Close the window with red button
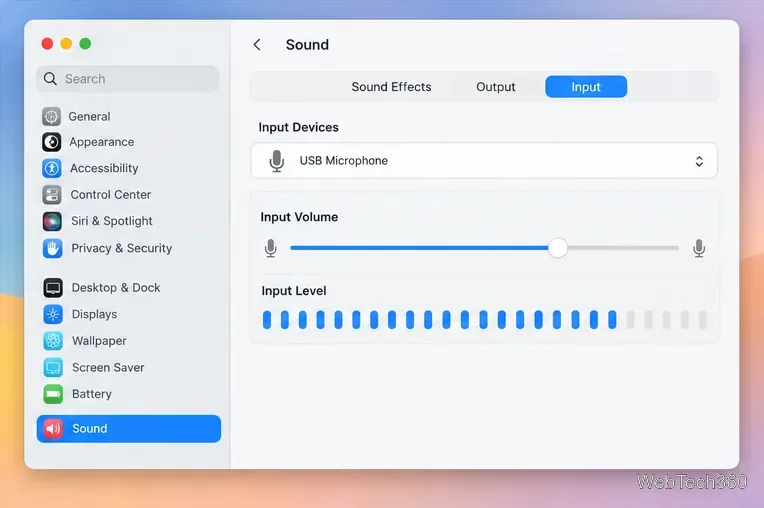The height and width of the screenshot is (508, 764). tap(47, 44)
